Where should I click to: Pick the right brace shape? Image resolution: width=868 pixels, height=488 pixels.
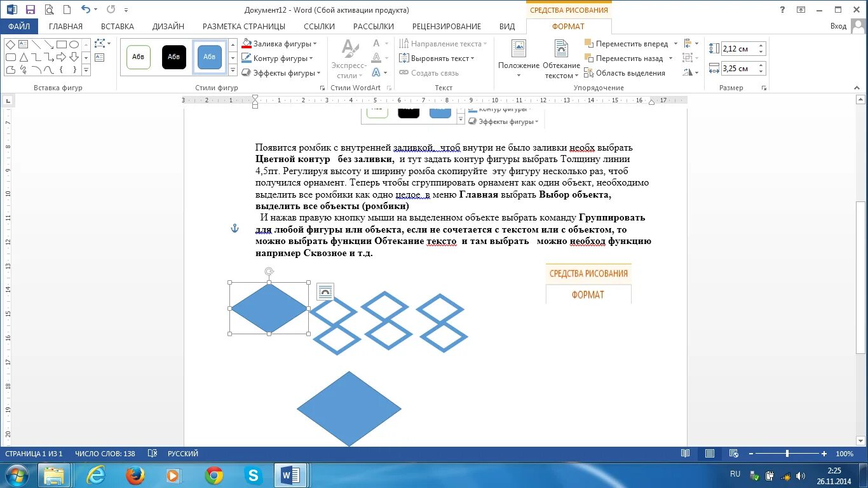pyautogui.click(x=74, y=70)
